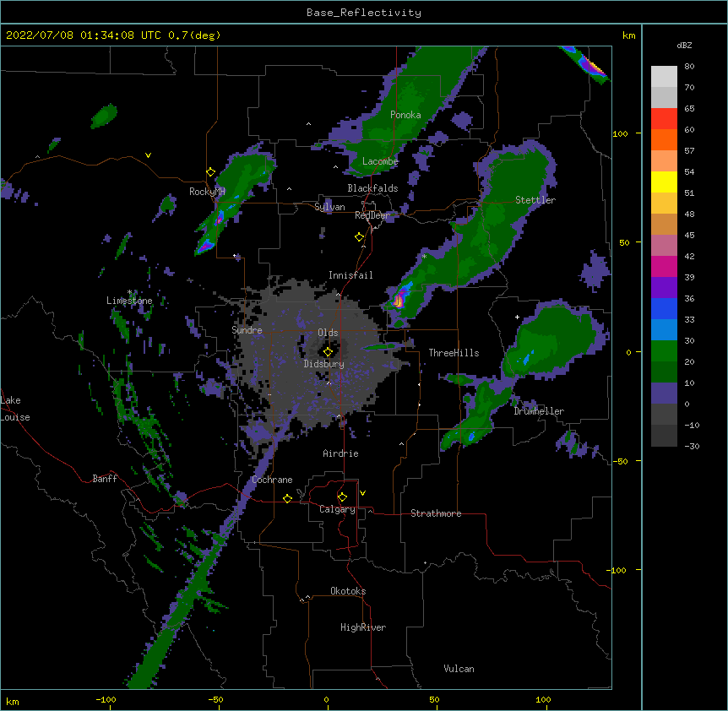Click the Lake Louise label
The height and width of the screenshot is (711, 728).
pos(15,409)
